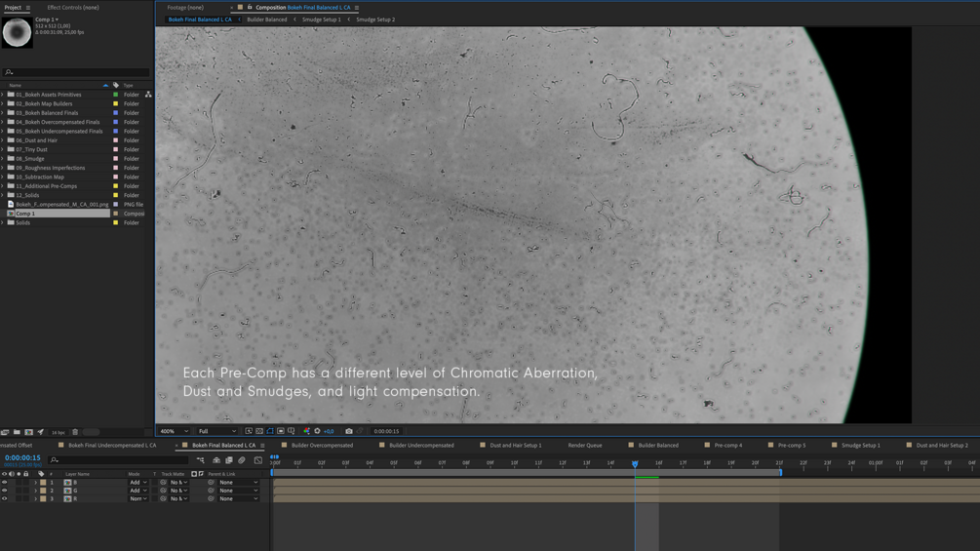This screenshot has height=551, width=980.
Task: Toggle visibility eye for layer G
Action: (4, 491)
